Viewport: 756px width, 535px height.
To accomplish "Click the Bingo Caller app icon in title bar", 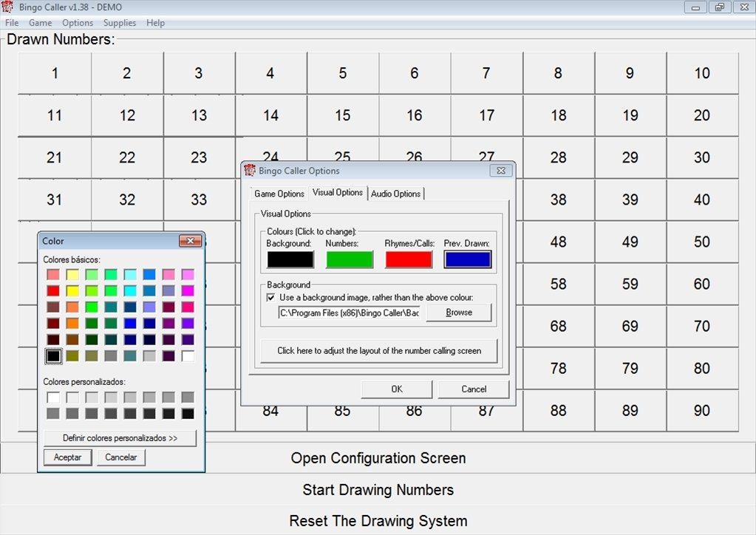I will point(7,7).
